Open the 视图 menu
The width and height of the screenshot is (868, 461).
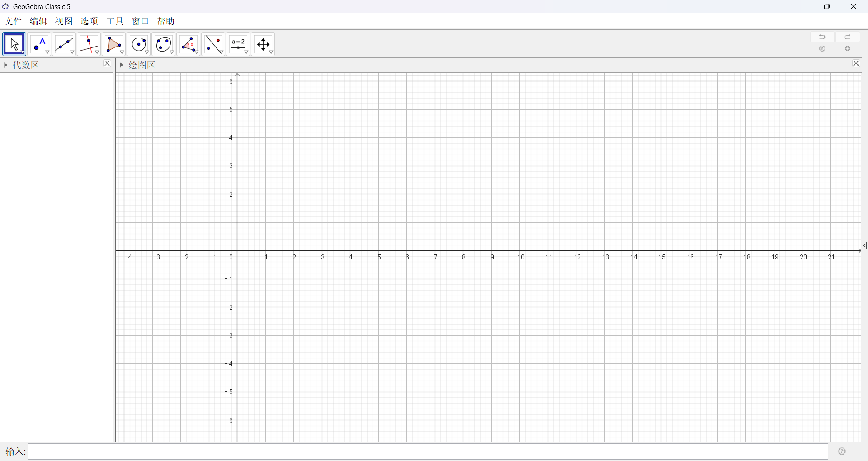[x=64, y=21]
